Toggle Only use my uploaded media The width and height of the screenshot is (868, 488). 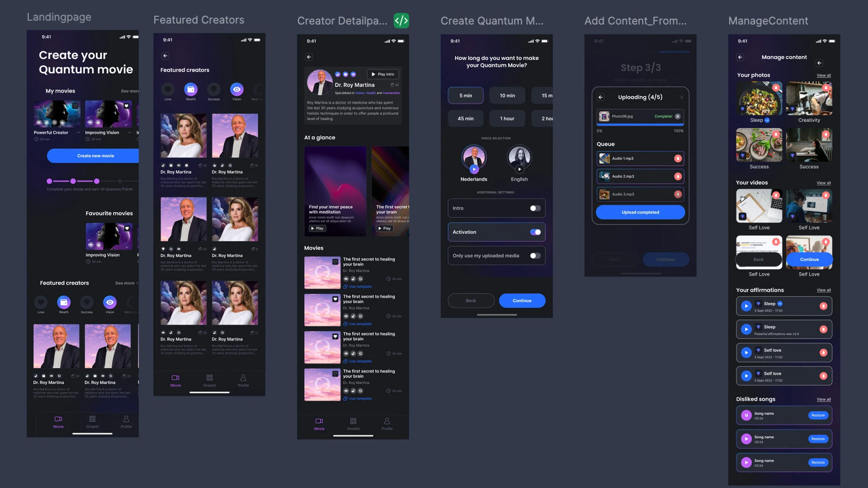pyautogui.click(x=535, y=256)
